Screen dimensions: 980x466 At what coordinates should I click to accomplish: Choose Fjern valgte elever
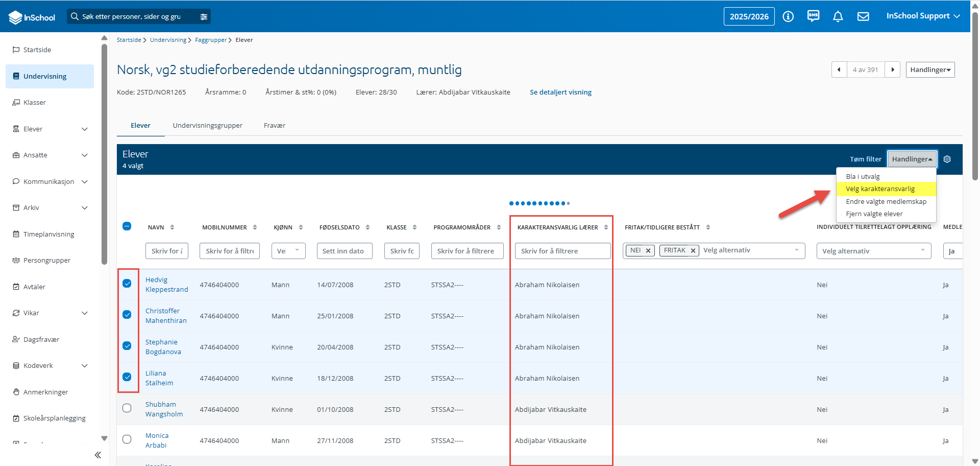click(x=886, y=214)
